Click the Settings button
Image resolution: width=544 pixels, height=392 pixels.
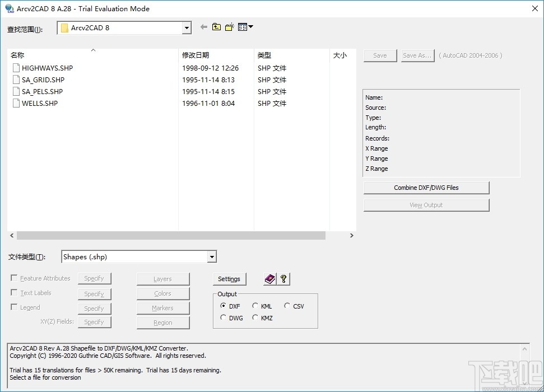[229, 279]
